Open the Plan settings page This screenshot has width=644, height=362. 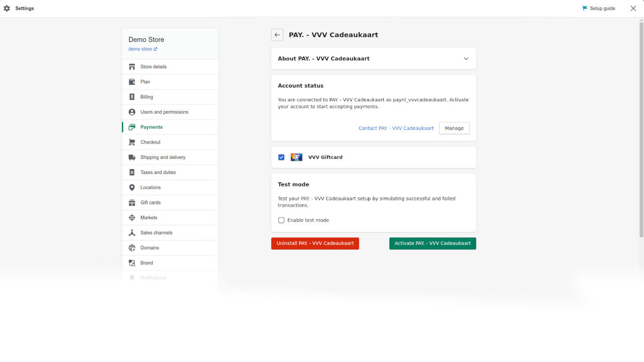click(x=170, y=82)
